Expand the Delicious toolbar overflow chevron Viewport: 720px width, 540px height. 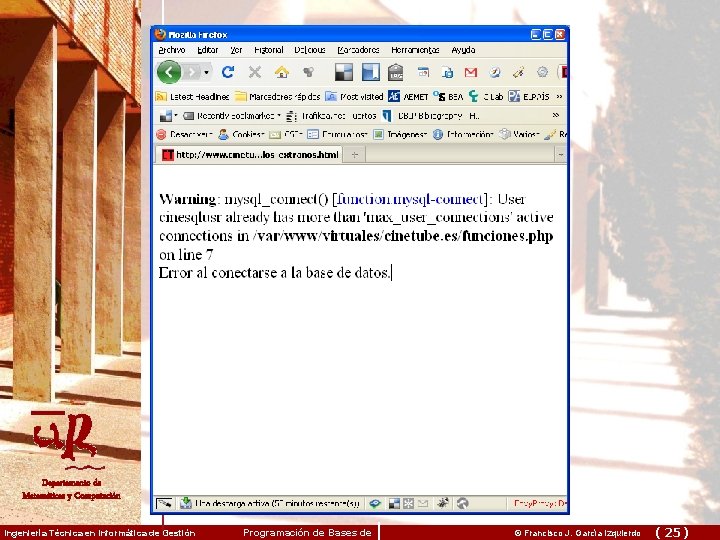click(556, 115)
